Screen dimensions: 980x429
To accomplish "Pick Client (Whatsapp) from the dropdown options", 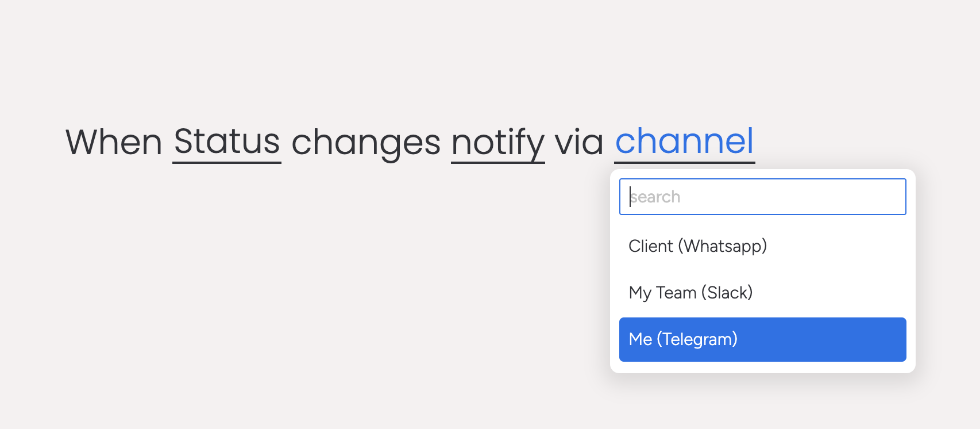I will (x=698, y=246).
